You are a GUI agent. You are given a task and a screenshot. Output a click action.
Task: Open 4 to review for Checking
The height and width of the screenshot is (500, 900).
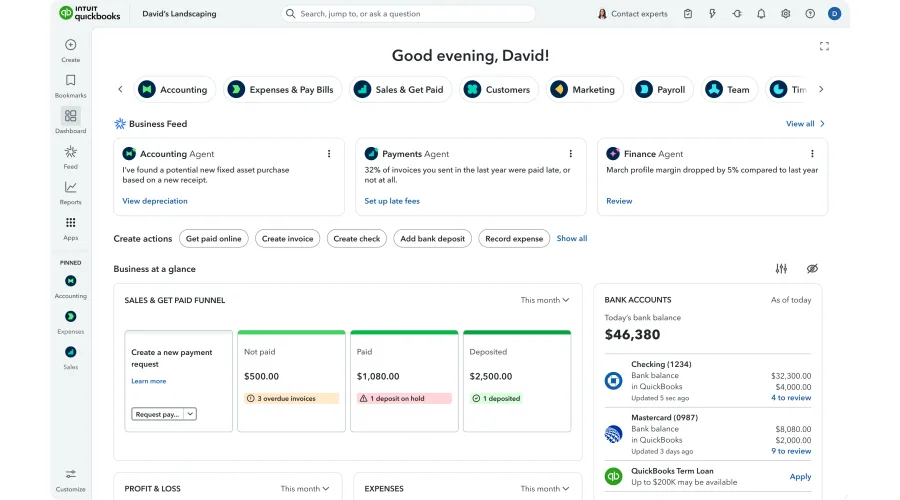pos(791,398)
